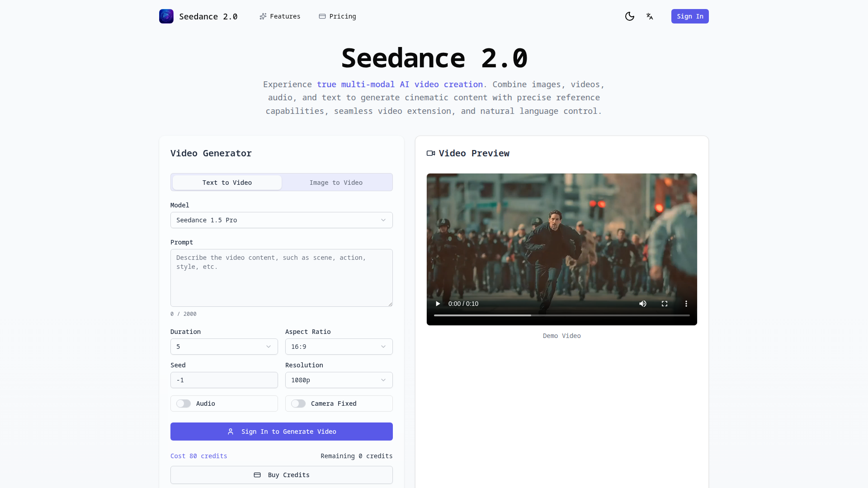Click the Seedance logo icon
The width and height of the screenshot is (868, 488).
coord(166,16)
